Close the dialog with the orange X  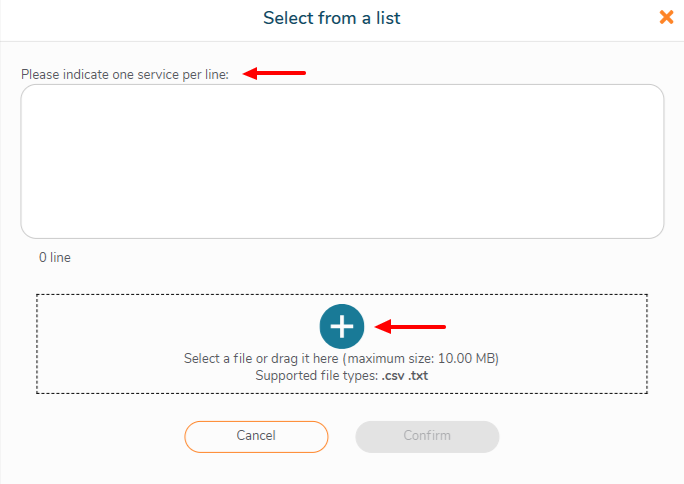point(666,17)
